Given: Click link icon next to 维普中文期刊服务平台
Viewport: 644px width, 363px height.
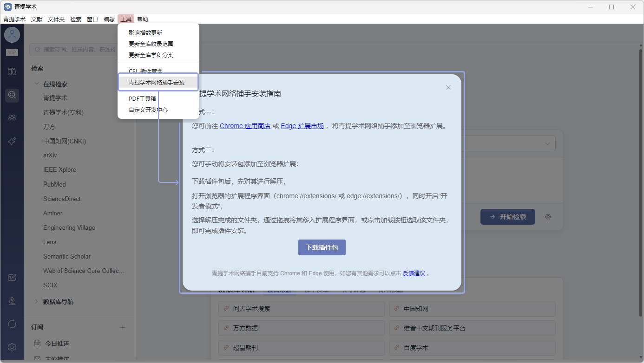Looking at the screenshot, I should pos(397,328).
